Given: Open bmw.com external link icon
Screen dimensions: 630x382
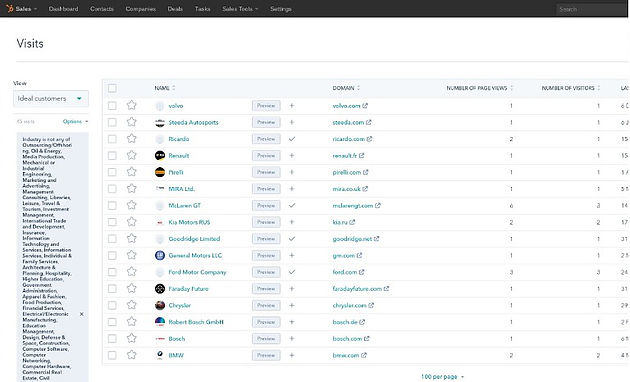Looking at the screenshot, I should (364, 355).
